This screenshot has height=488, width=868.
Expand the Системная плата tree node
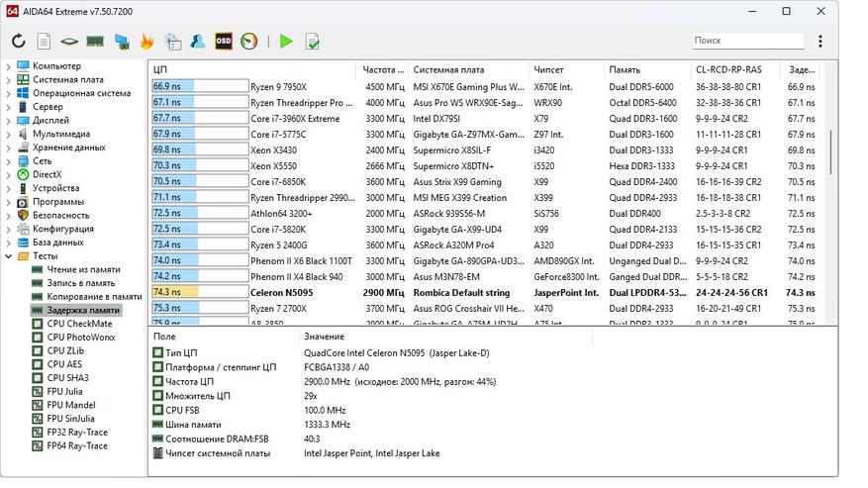point(8,80)
